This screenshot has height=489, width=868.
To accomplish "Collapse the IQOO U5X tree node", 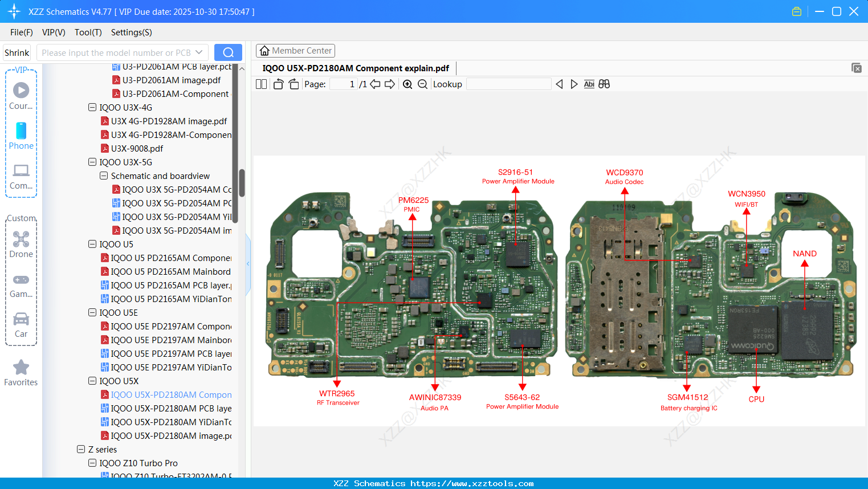I will [x=92, y=381].
